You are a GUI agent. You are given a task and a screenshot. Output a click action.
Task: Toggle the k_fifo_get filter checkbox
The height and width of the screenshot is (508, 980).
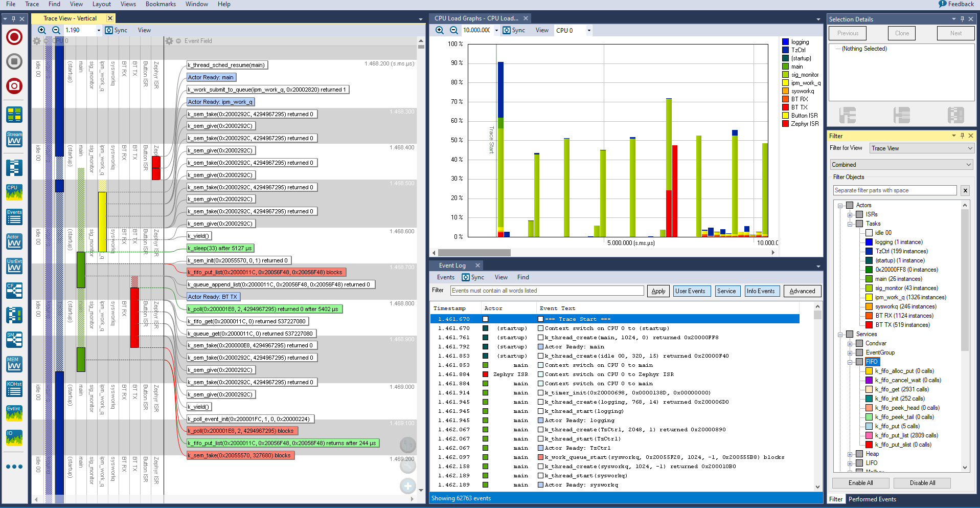869,389
